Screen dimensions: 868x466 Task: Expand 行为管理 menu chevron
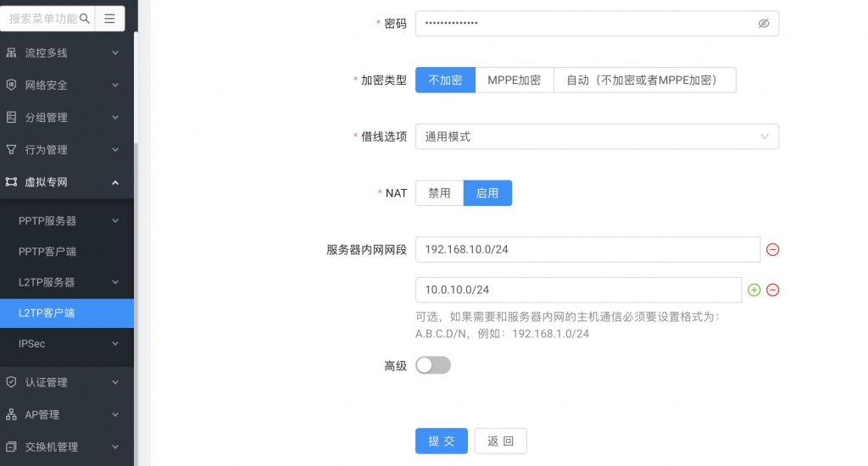(x=115, y=150)
